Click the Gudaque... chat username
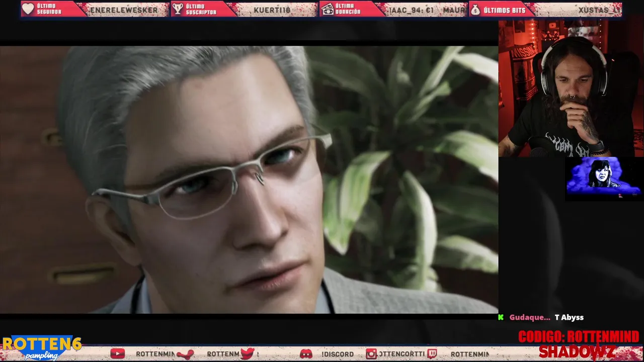Image resolution: width=644 pixels, height=362 pixels. click(x=530, y=317)
